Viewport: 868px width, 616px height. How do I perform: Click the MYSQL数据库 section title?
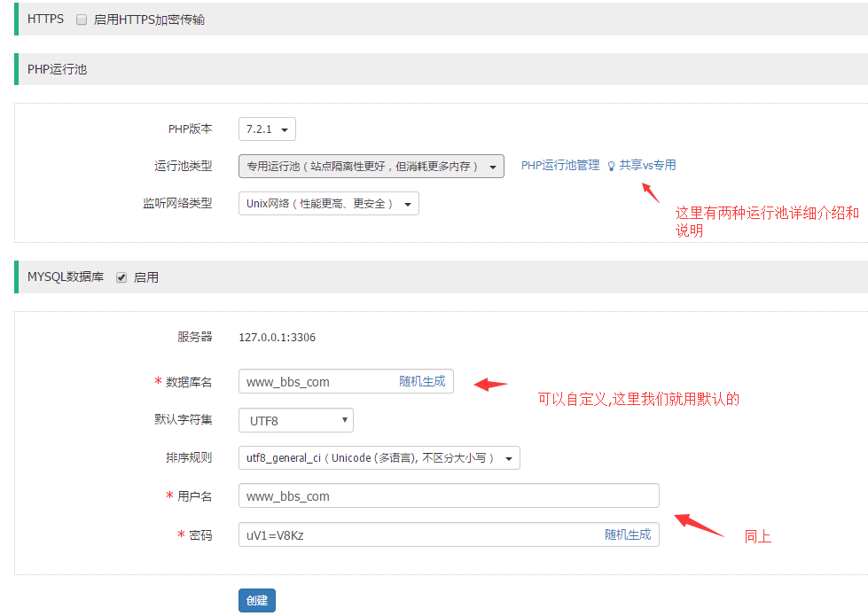tap(66, 277)
